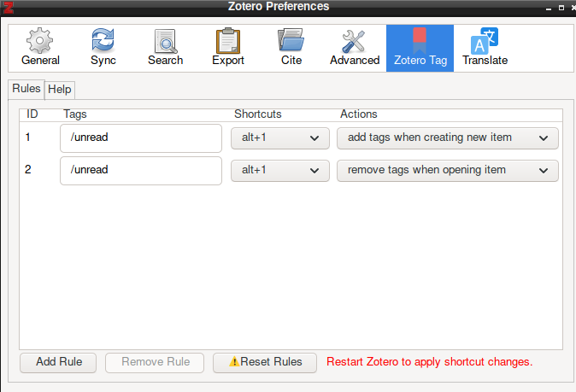Click the Zotero logo in title bar
This screenshot has height=392, width=576.
pyautogui.click(x=8, y=7)
